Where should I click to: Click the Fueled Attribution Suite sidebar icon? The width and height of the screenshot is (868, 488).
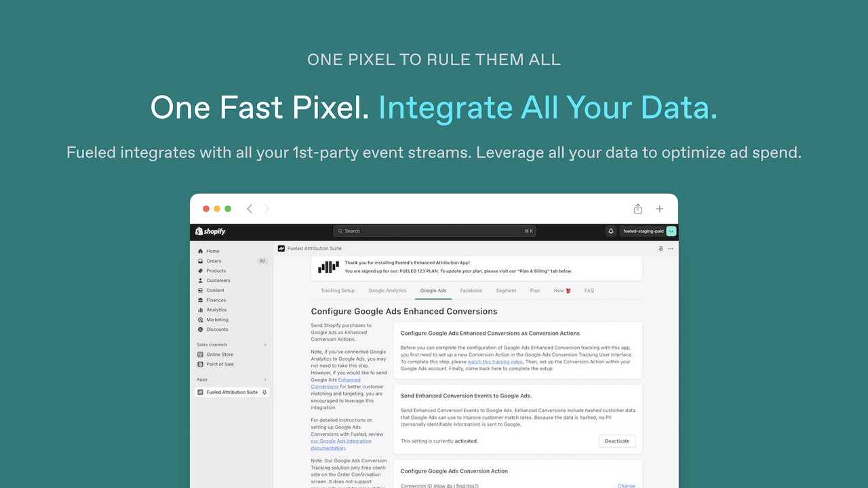(200, 392)
